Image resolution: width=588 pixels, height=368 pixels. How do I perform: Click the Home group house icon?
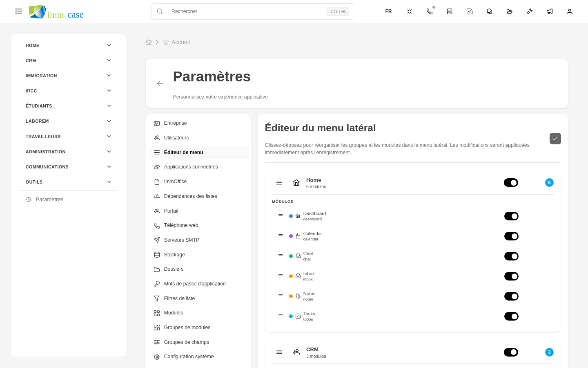(x=296, y=183)
